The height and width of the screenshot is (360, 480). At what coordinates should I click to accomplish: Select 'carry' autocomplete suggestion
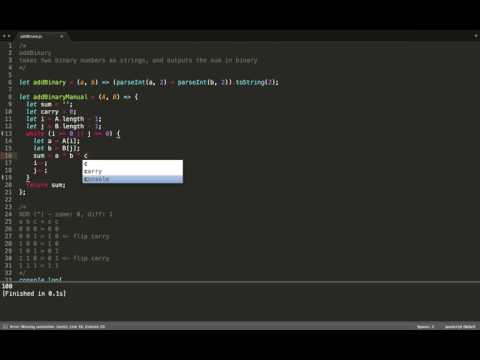[x=133, y=172]
